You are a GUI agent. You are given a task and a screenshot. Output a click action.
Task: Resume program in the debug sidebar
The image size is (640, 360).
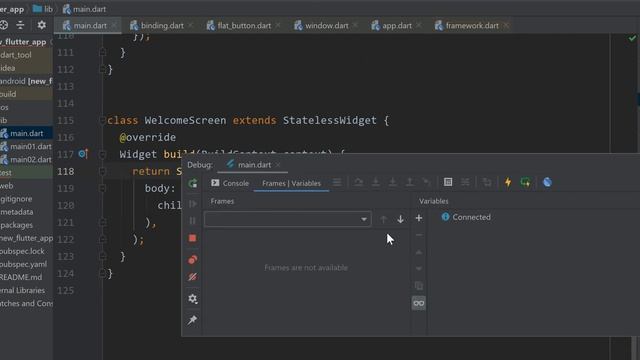193,204
